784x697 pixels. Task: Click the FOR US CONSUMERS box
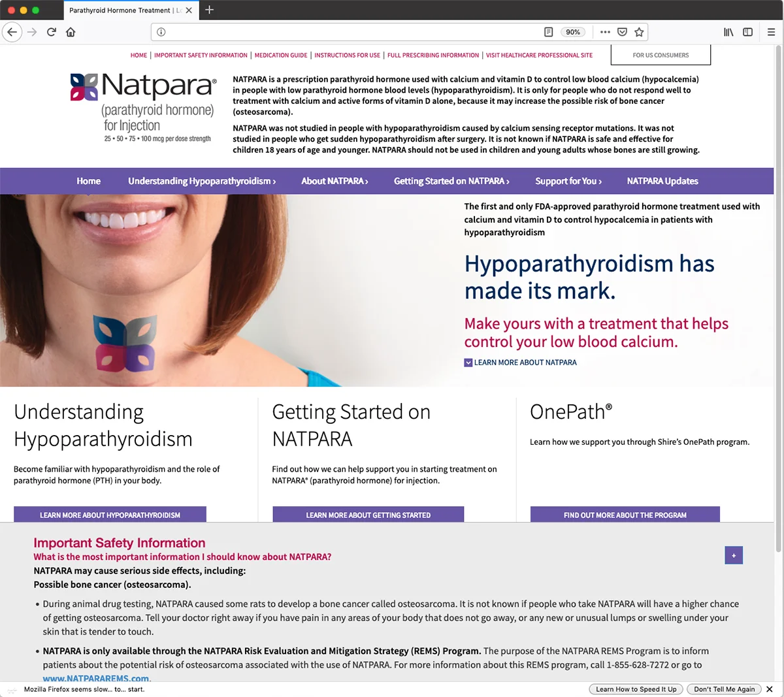pyautogui.click(x=661, y=55)
